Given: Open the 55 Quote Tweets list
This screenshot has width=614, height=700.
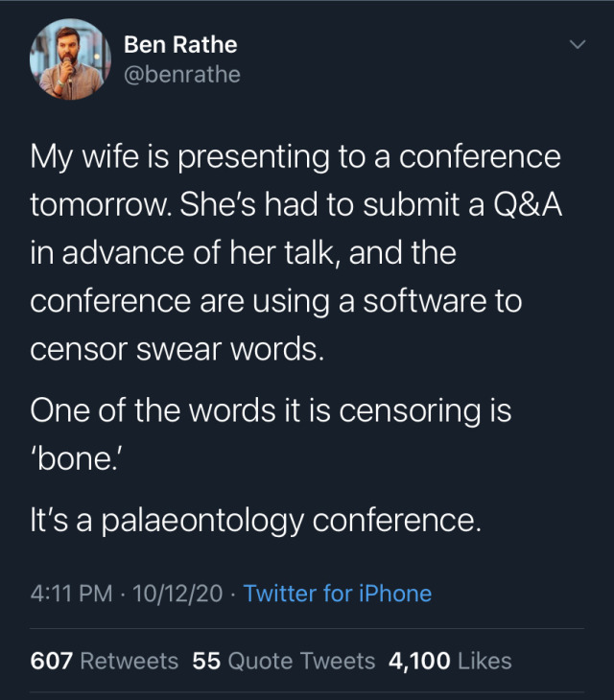Looking at the screenshot, I should click(283, 661).
